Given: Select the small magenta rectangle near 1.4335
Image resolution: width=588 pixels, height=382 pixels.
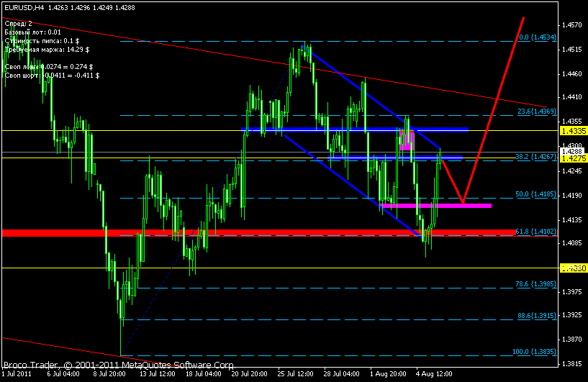Looking at the screenshot, I should pyautogui.click(x=407, y=140).
